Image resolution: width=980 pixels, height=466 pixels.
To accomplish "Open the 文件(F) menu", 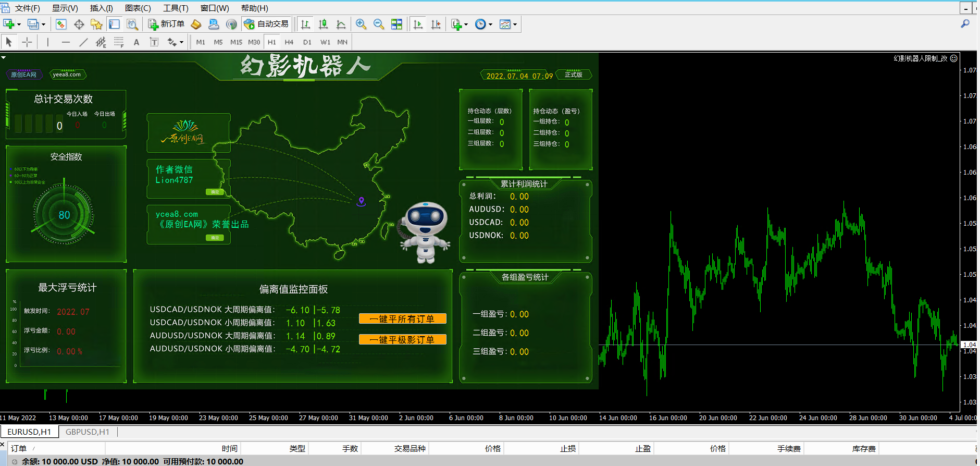I will (27, 8).
